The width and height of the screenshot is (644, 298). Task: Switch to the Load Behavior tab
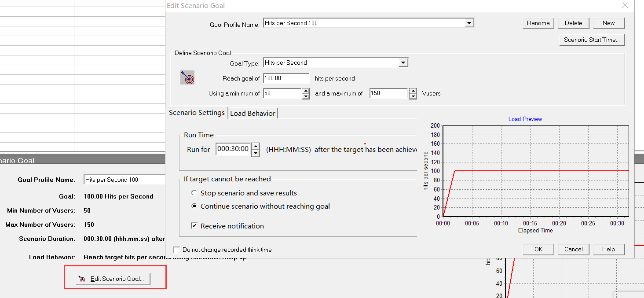click(x=252, y=113)
